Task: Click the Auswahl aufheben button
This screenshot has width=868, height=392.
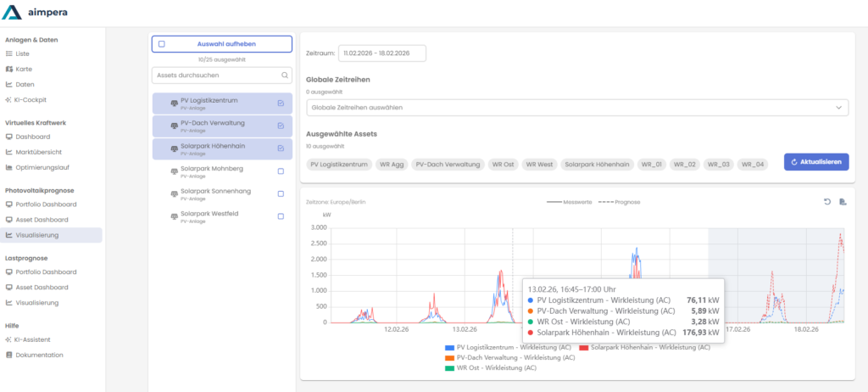Action: (221, 44)
